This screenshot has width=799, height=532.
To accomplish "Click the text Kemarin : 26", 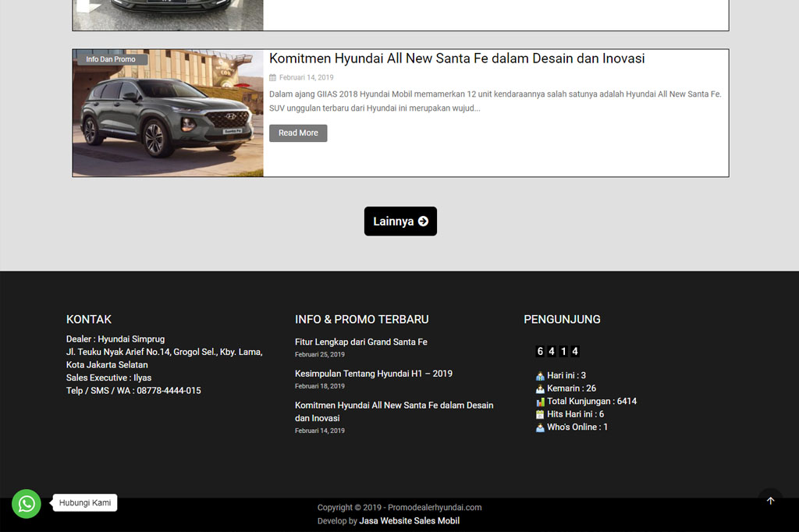I will 571,388.
